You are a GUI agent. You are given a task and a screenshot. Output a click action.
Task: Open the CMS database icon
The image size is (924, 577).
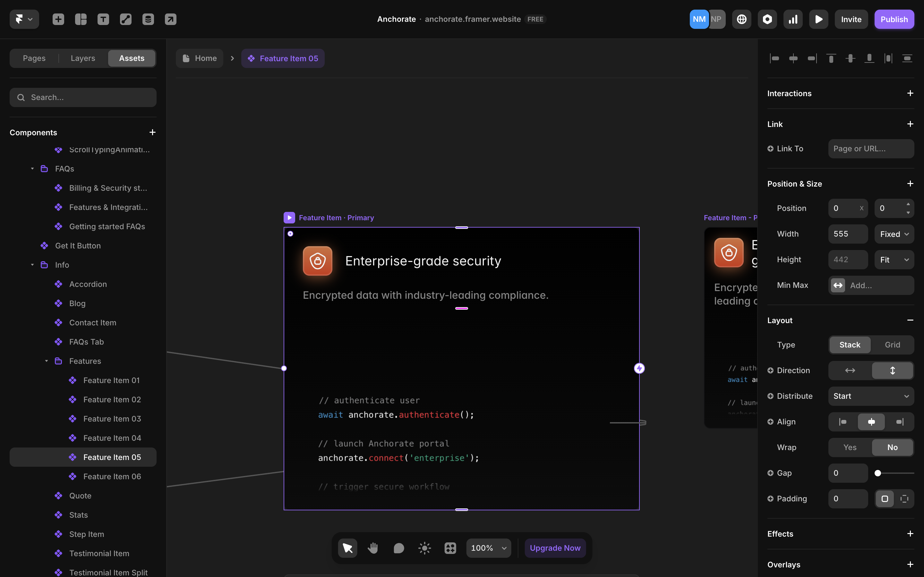click(148, 19)
